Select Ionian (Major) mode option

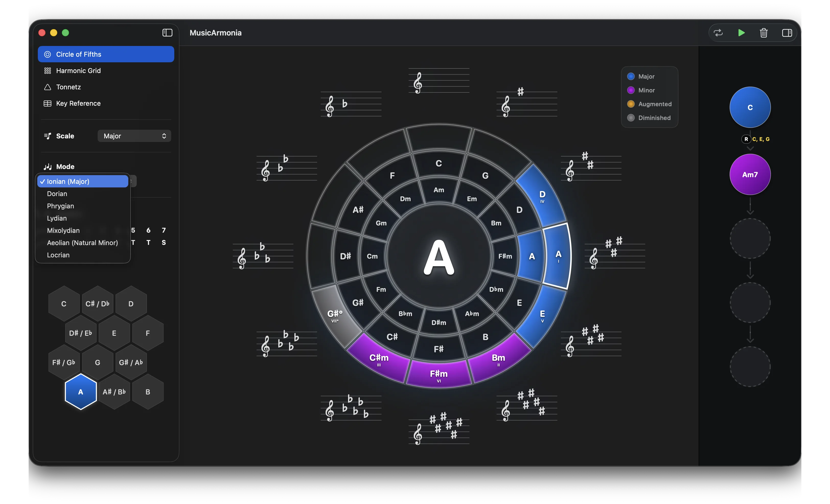pyautogui.click(x=83, y=181)
